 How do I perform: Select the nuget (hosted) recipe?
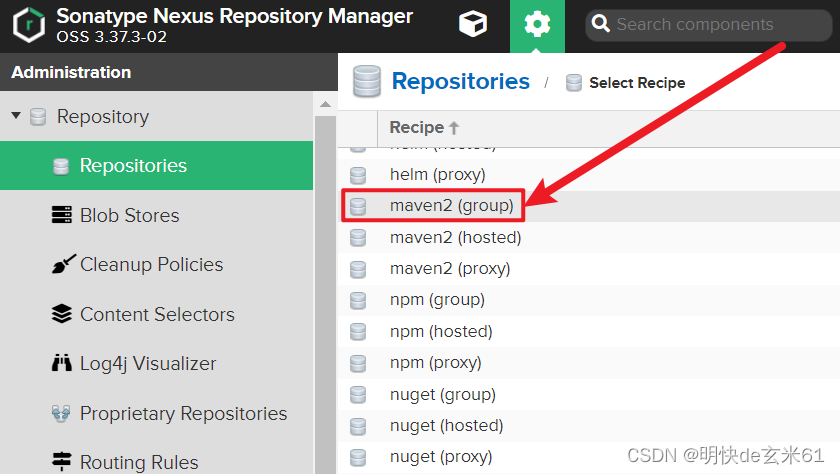pyautogui.click(x=589, y=426)
